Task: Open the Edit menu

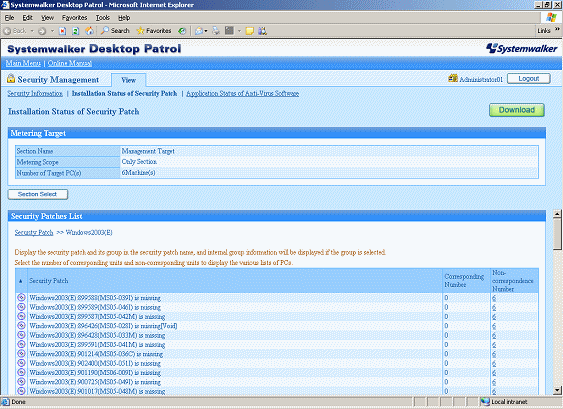Action: [x=27, y=18]
